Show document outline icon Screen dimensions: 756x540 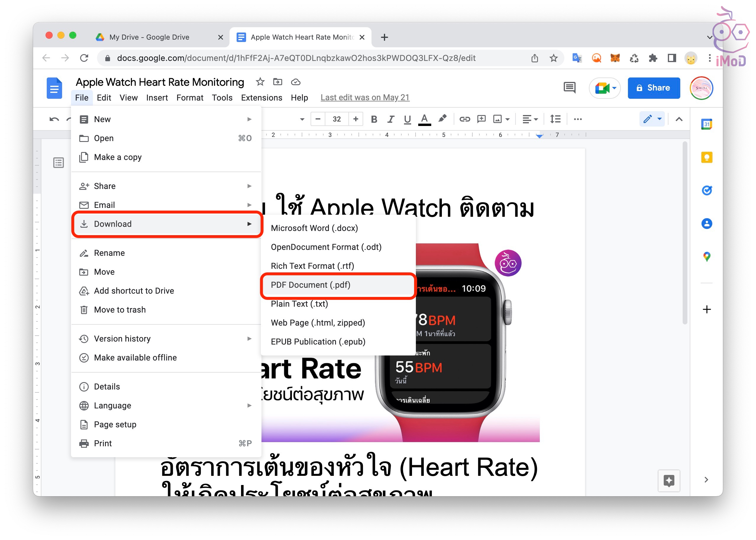click(x=59, y=163)
